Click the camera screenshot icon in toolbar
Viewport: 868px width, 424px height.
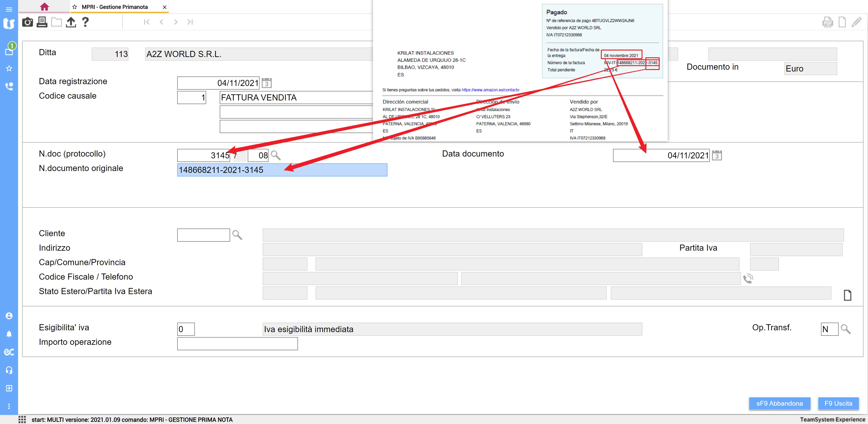point(27,22)
